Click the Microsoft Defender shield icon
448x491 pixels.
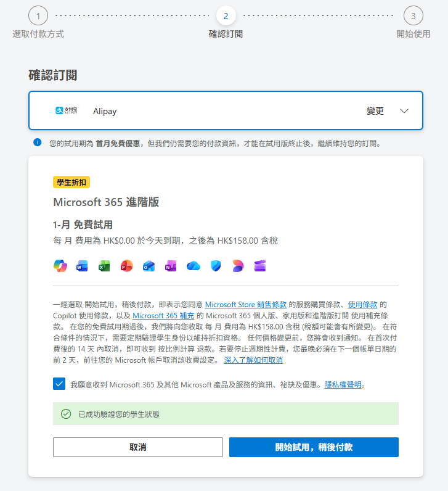click(x=215, y=266)
